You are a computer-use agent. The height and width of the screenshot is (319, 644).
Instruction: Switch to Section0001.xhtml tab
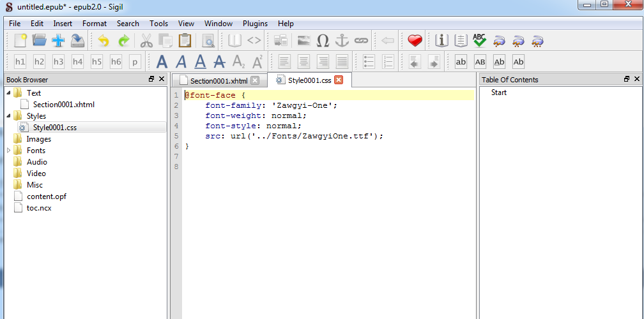(x=219, y=81)
